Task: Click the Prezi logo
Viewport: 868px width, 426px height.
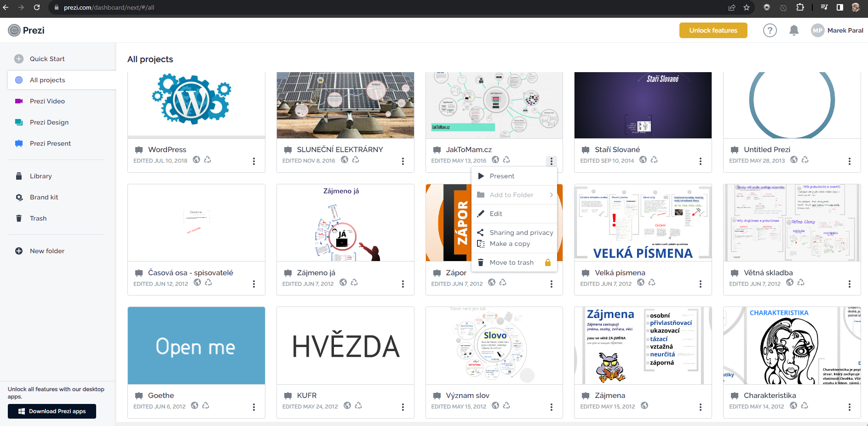Action: pyautogui.click(x=26, y=30)
